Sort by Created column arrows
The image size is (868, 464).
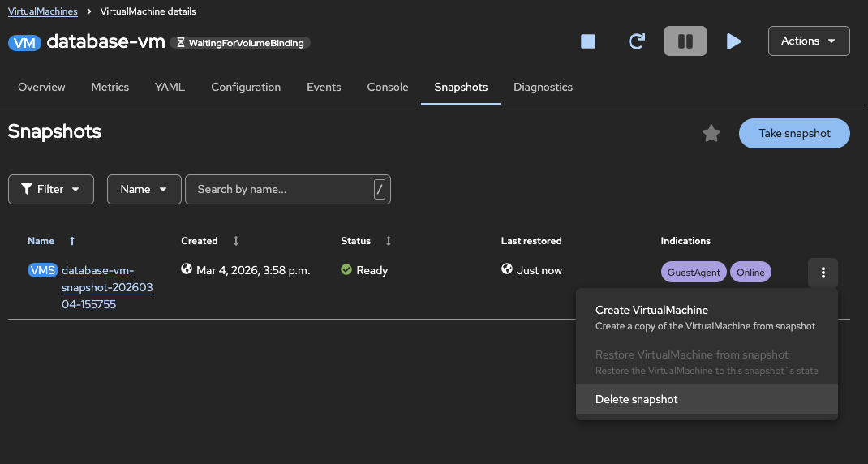pyautogui.click(x=236, y=241)
